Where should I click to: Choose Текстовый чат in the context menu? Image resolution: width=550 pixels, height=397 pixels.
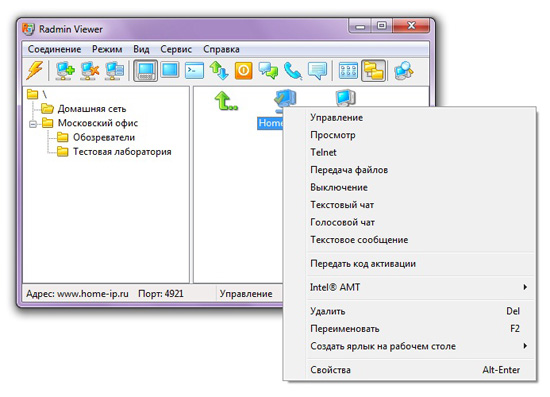click(410, 205)
